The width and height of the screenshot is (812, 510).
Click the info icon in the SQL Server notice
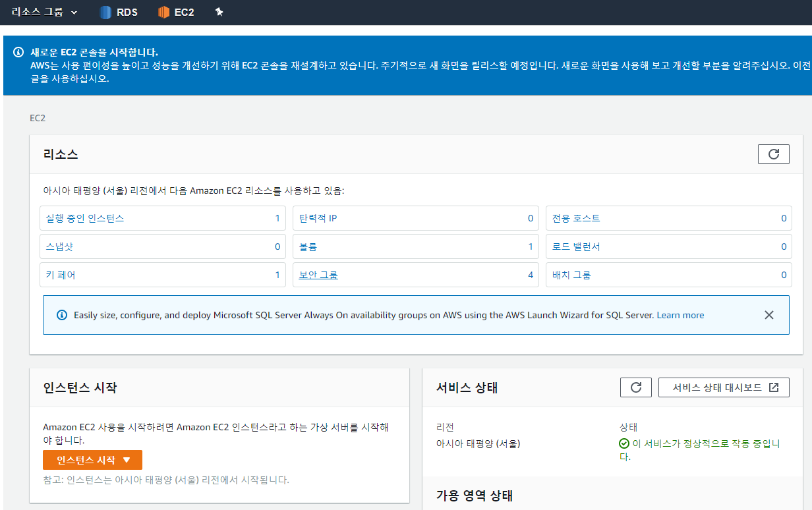tap(62, 315)
